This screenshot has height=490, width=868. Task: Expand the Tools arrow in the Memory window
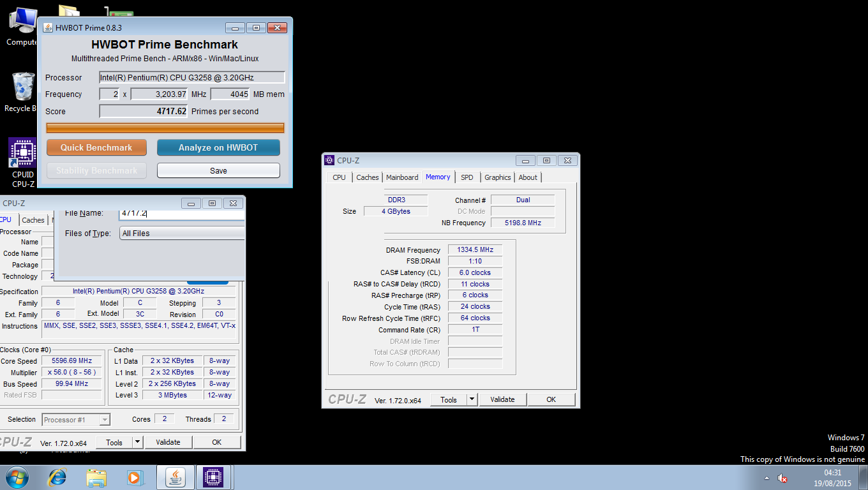pos(472,399)
